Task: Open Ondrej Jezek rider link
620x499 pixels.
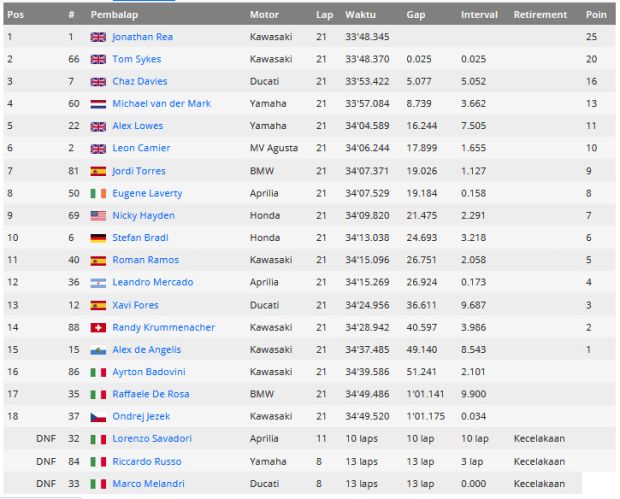Action: [x=141, y=416]
